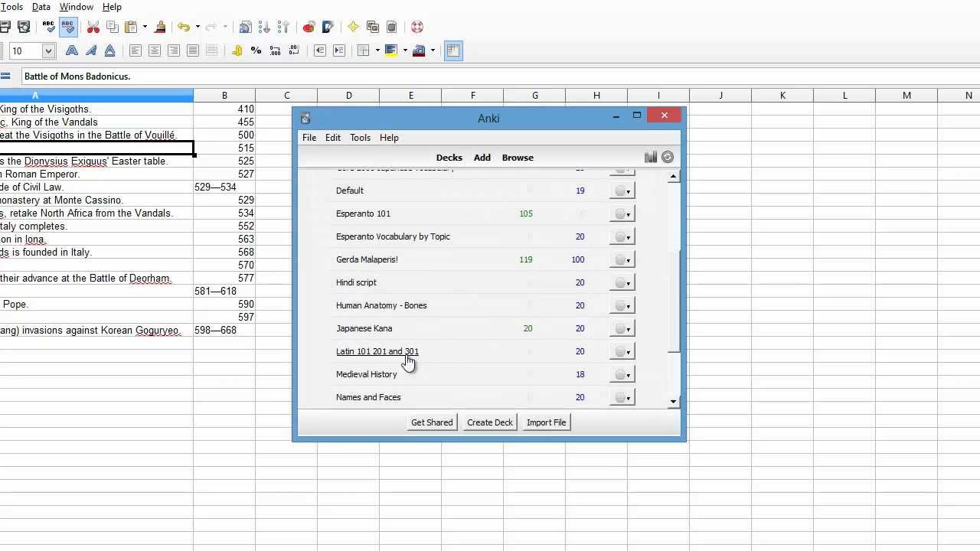Apply highlighting background color

391,51
